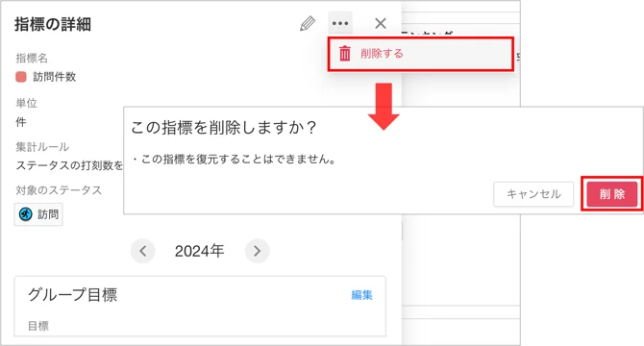The image size is (644, 346).
Task: Click the グループ目標 card heading
Action: pyautogui.click(x=73, y=295)
